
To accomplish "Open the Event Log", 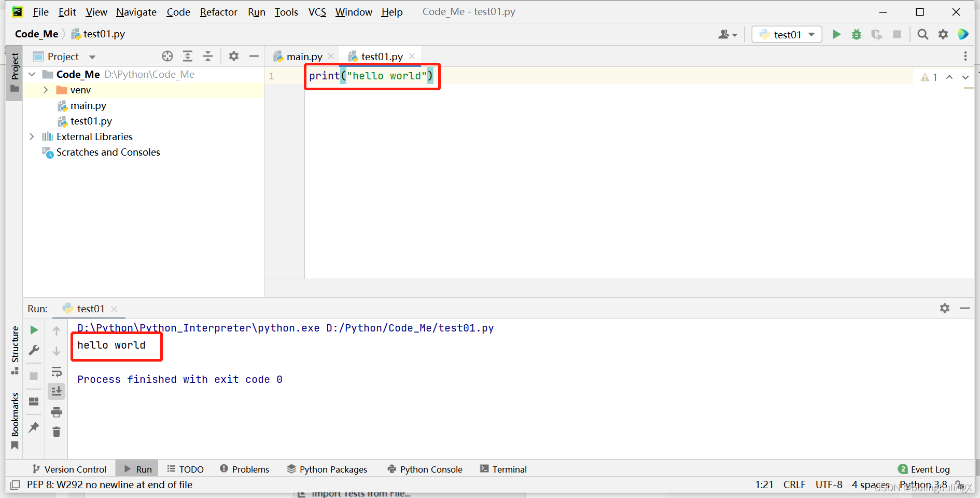I will (924, 469).
